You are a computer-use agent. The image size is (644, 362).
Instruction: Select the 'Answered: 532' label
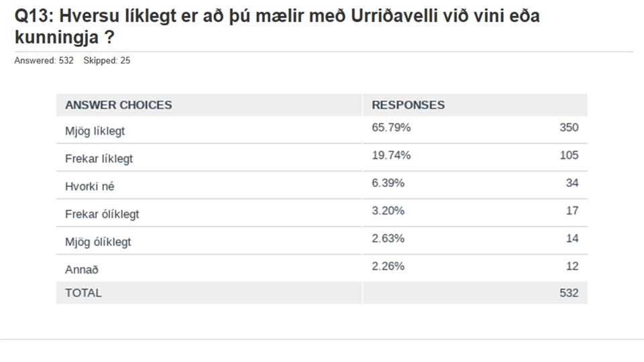point(44,60)
